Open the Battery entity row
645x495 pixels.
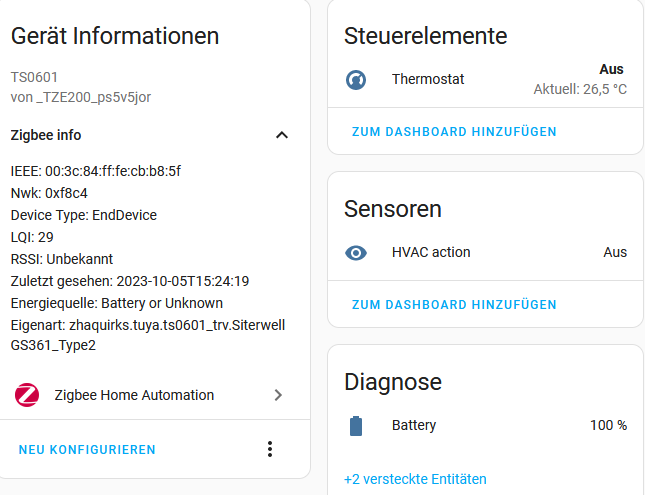tap(486, 425)
